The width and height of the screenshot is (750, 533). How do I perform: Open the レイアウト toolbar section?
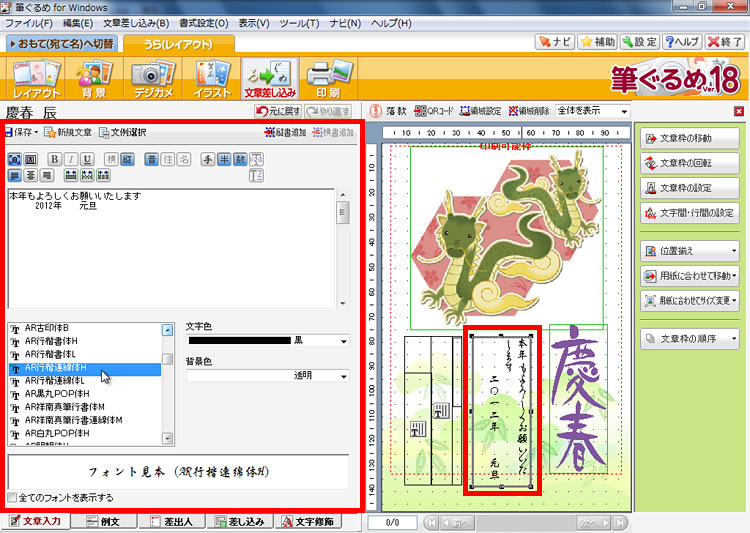(x=35, y=78)
